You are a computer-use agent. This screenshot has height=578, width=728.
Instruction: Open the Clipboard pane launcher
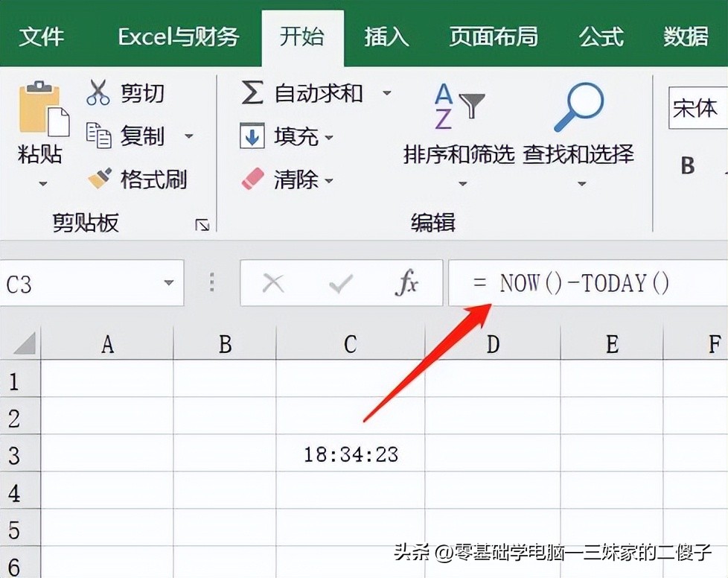coord(202,224)
